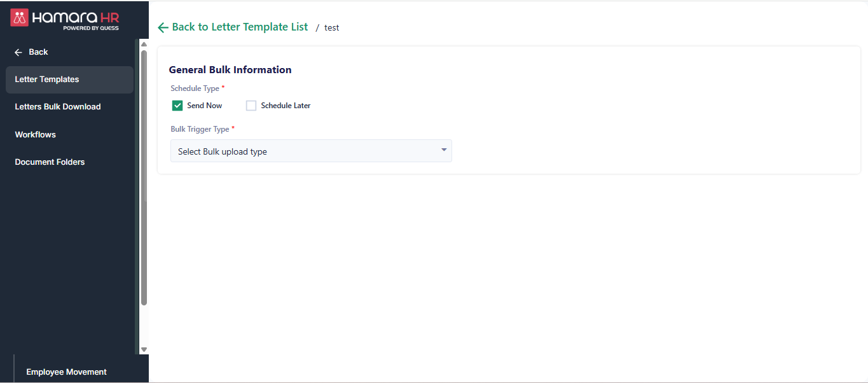Click the sidebar Back arrow icon
Viewport: 868px width, 383px height.
(18, 52)
